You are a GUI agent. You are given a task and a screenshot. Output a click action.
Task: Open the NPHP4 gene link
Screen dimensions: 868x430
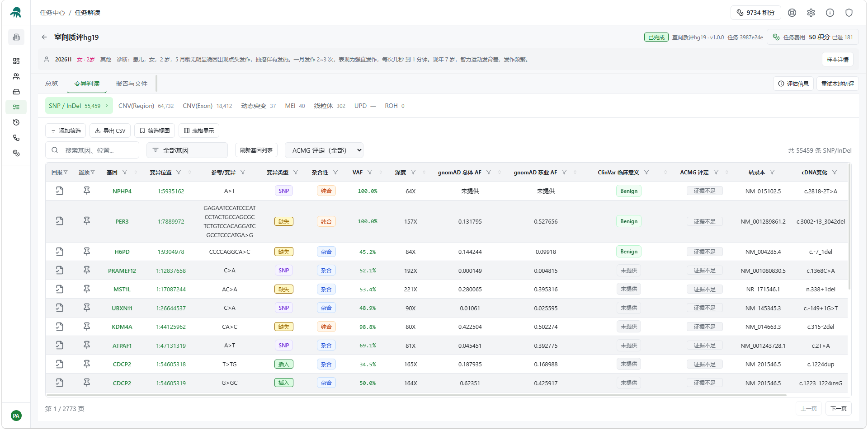[x=122, y=191]
